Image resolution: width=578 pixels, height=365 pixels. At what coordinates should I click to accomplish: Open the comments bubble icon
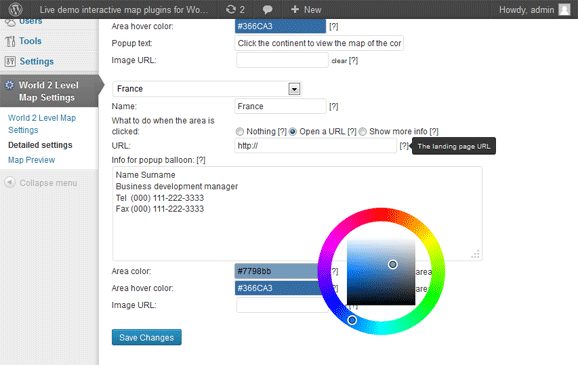point(267,10)
